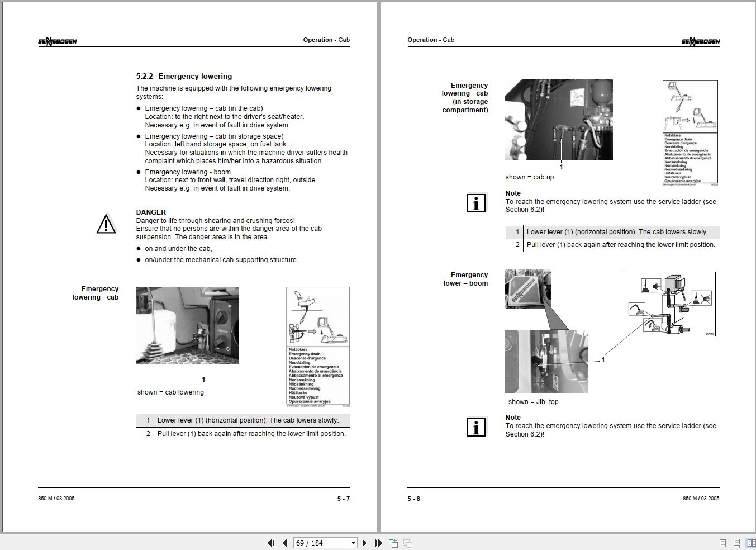This screenshot has height=550, width=756.
Task: Click the cab lowering lever photo
Action: [187, 325]
